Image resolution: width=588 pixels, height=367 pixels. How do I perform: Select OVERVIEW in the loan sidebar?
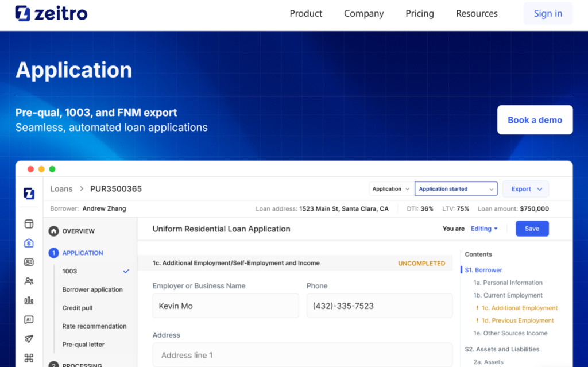pos(78,231)
